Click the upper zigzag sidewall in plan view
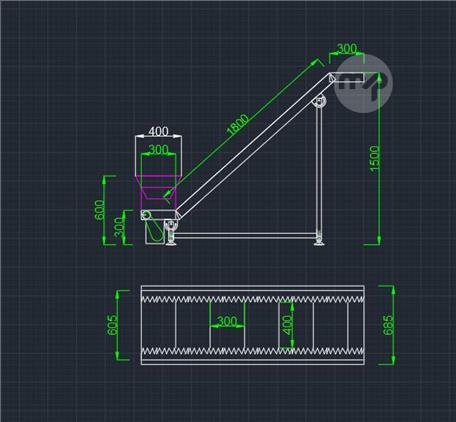This screenshot has height=422, width=456. 253,299
